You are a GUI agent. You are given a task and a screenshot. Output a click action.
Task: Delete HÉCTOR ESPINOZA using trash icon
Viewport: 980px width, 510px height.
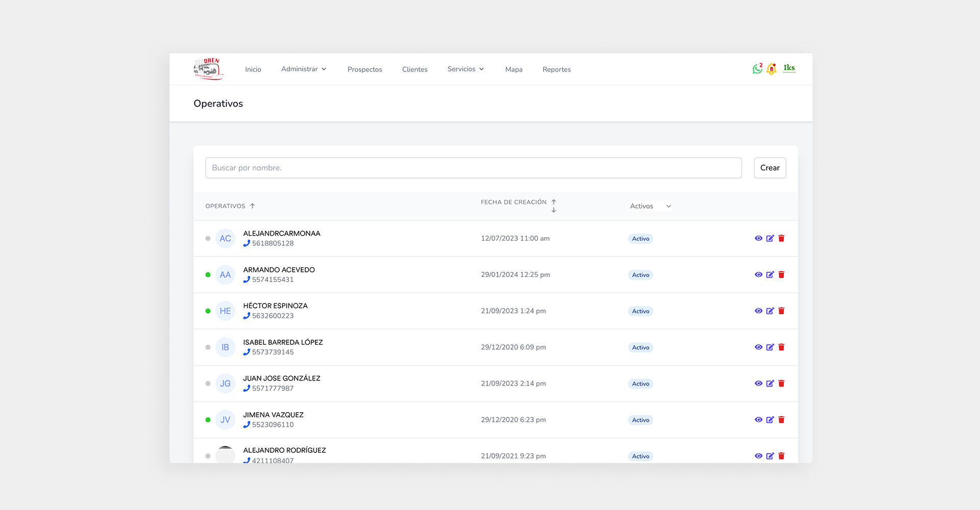781,311
